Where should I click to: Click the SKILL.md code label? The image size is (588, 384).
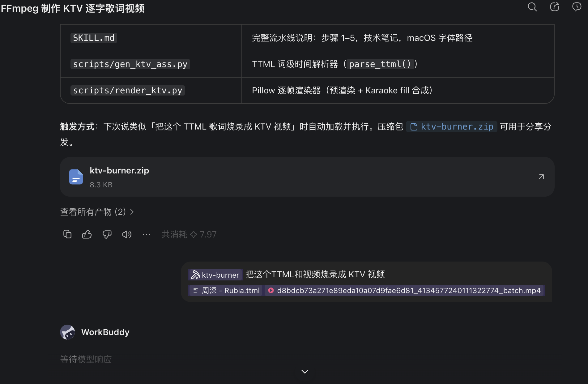click(x=94, y=38)
